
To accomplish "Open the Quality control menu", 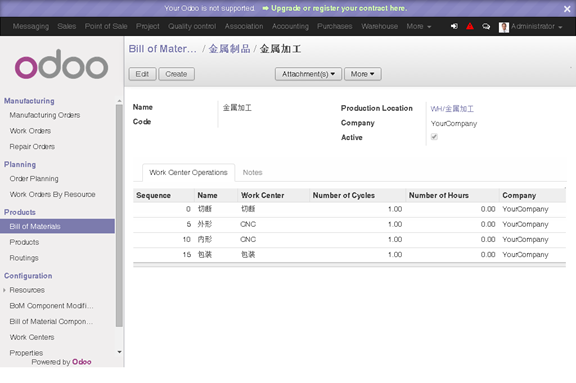I will click(x=192, y=26).
